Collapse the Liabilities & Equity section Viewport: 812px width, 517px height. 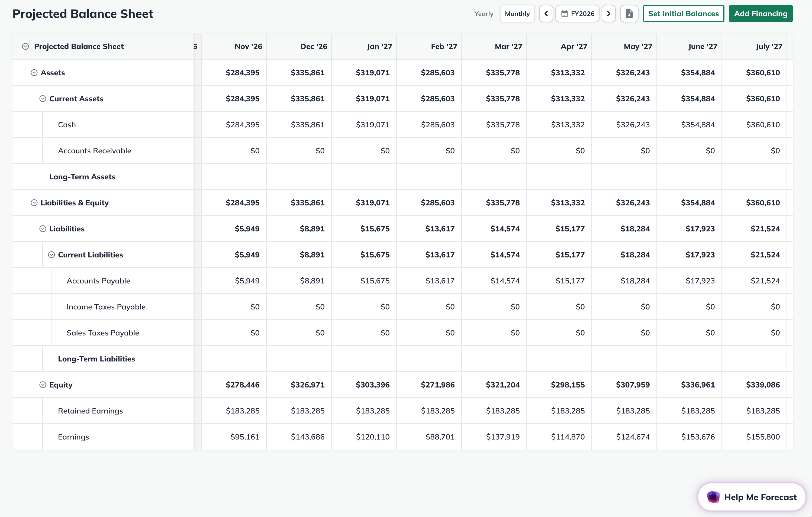pos(34,203)
